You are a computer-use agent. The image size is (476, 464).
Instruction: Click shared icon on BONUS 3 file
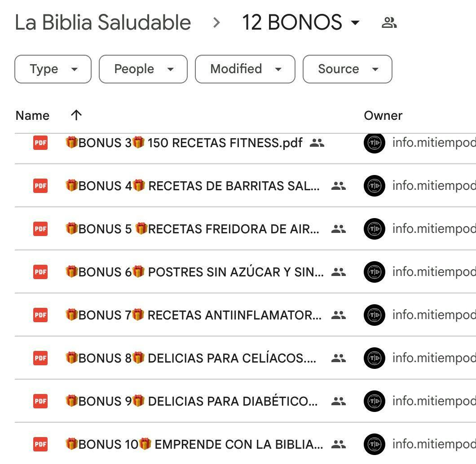coord(317,143)
